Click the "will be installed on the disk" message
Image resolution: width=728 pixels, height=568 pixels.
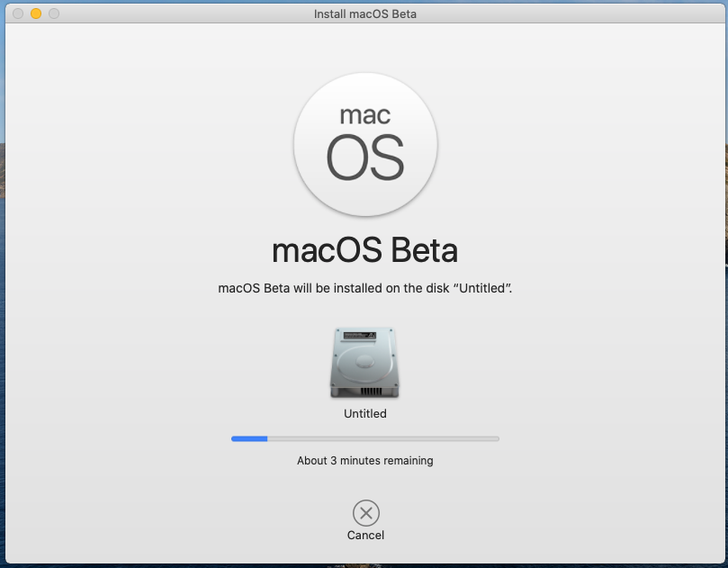click(x=372, y=288)
